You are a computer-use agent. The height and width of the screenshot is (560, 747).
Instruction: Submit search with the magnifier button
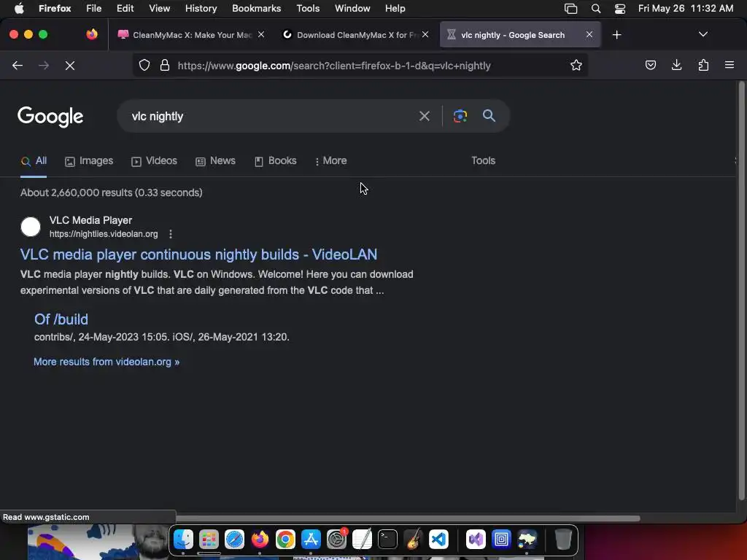[489, 116]
